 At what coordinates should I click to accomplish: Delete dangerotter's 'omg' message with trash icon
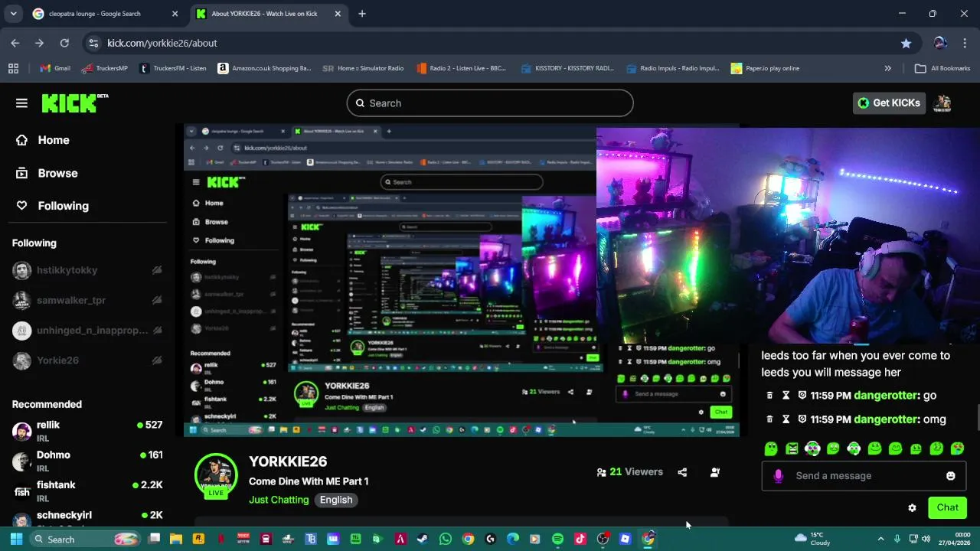[769, 419]
